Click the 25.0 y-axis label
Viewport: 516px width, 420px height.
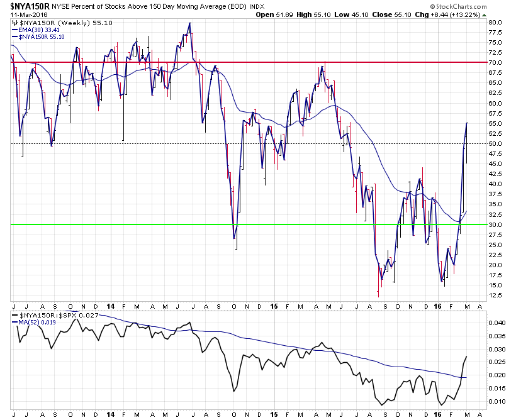tap(495, 245)
